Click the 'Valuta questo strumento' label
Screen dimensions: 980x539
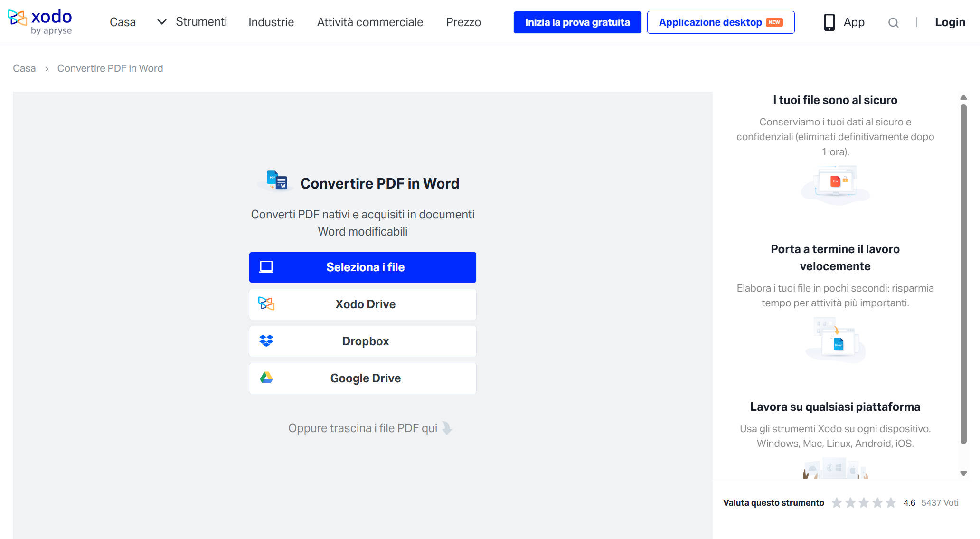(x=773, y=503)
